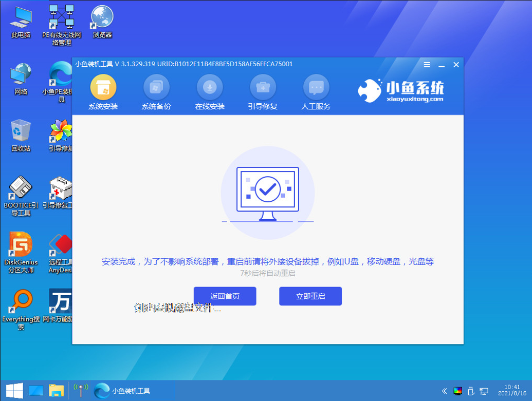Select the 系统备份 icon
This screenshot has width=532, height=401.
pyautogui.click(x=156, y=88)
